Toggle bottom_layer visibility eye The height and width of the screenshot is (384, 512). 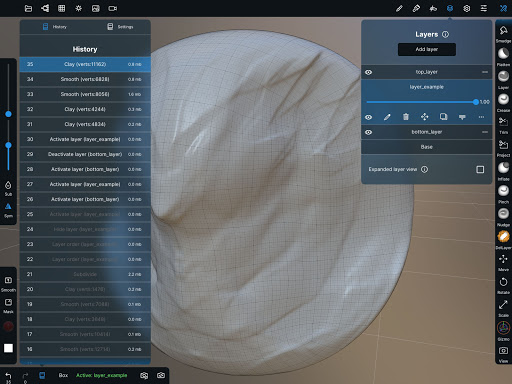(x=368, y=132)
